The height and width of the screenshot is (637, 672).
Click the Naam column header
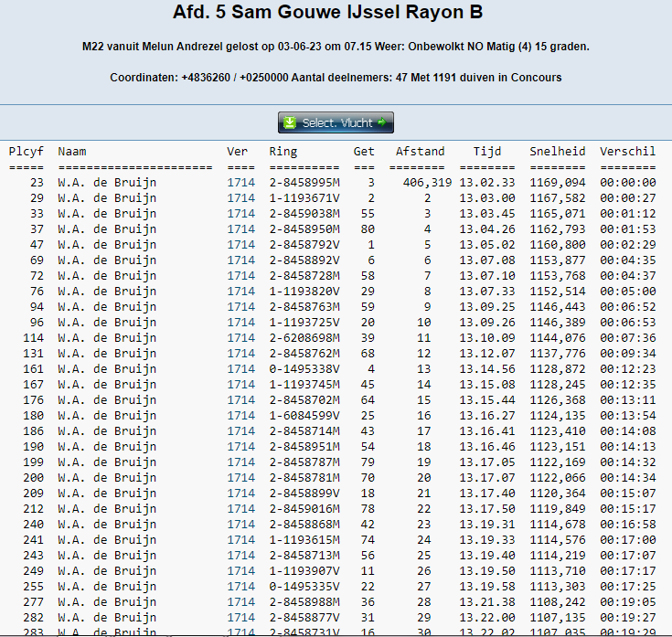click(72, 151)
